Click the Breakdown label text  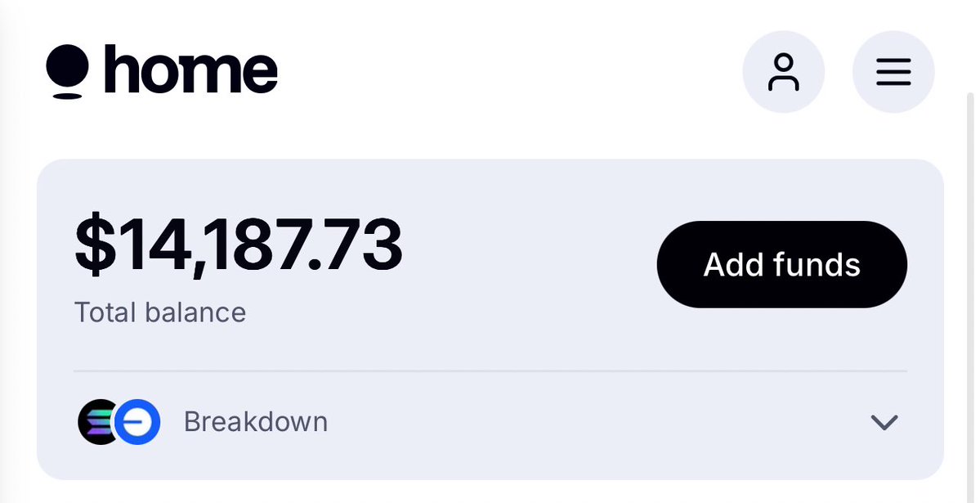[255, 422]
